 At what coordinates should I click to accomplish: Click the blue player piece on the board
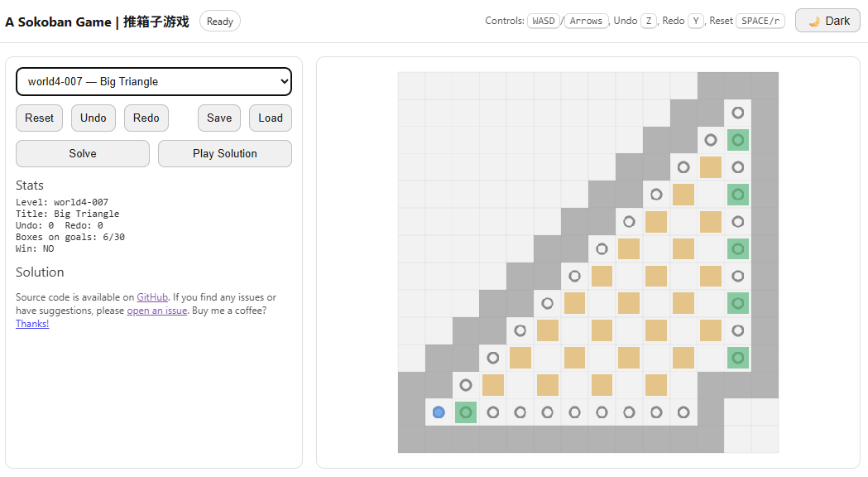click(439, 412)
